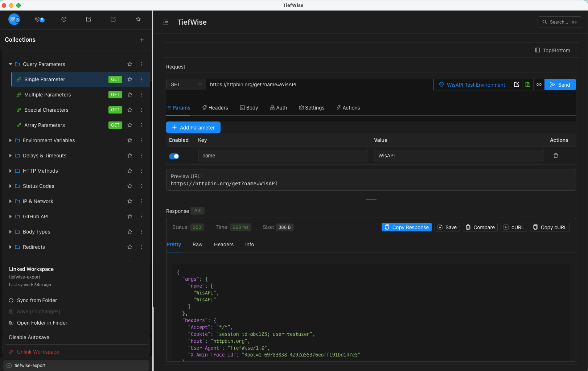588x371 pixels.
Task: Expand the Environment Variables folder
Action: point(11,140)
